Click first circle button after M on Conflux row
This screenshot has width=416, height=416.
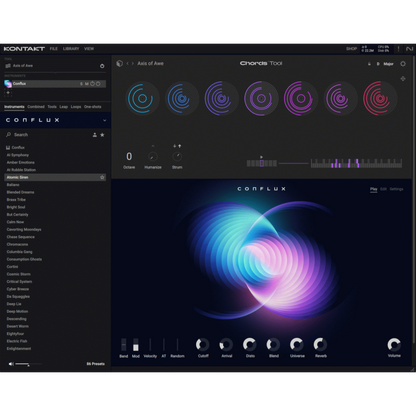click(x=92, y=84)
